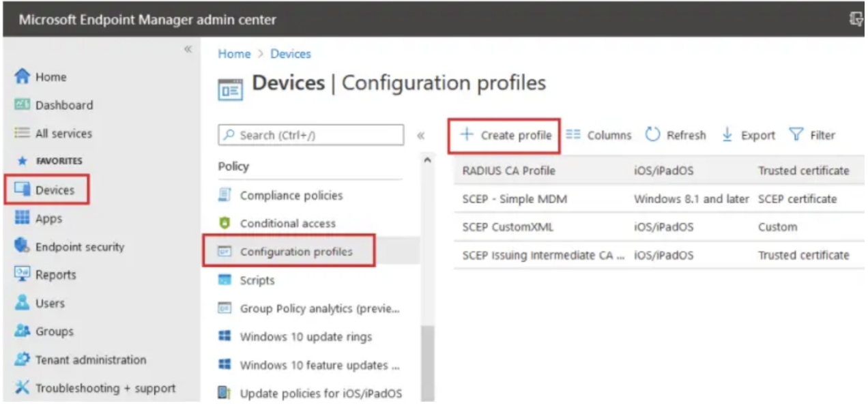This screenshot has height=412, width=868.
Task: Open Home from the sidebar
Action: (51, 77)
